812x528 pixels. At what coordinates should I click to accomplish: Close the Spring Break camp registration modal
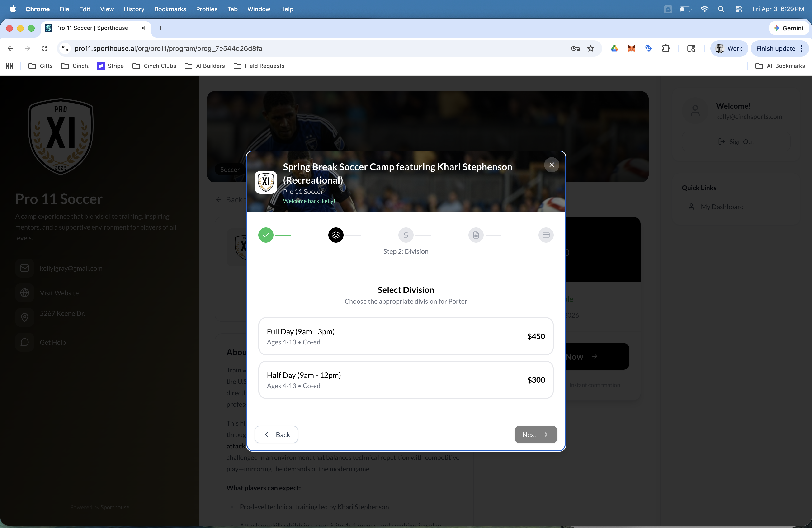pos(551,165)
